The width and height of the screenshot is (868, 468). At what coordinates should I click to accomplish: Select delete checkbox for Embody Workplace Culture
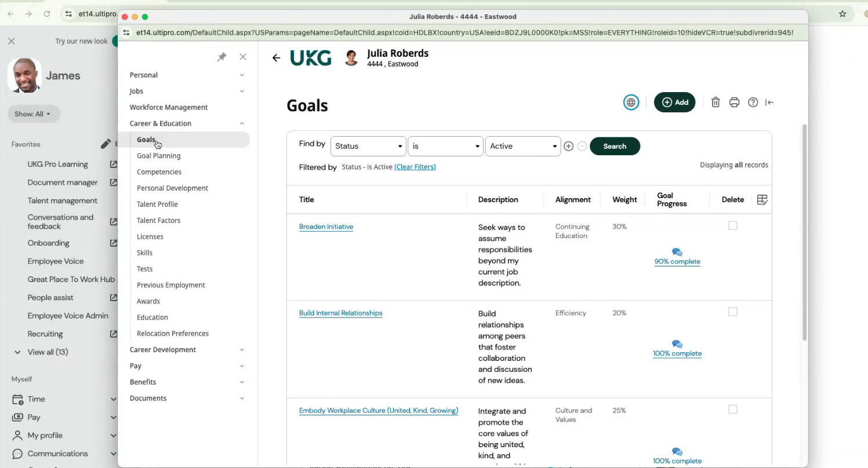(733, 409)
